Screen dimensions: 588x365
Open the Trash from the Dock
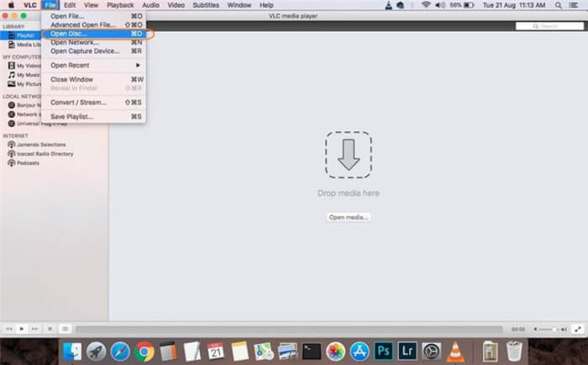(514, 351)
